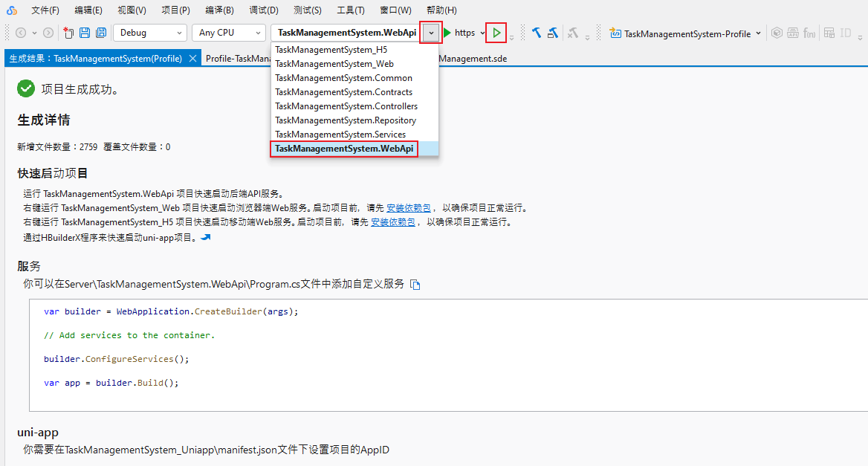The image size is (868, 466).
Task: Click the green play icon before https
Action: pyautogui.click(x=446, y=33)
